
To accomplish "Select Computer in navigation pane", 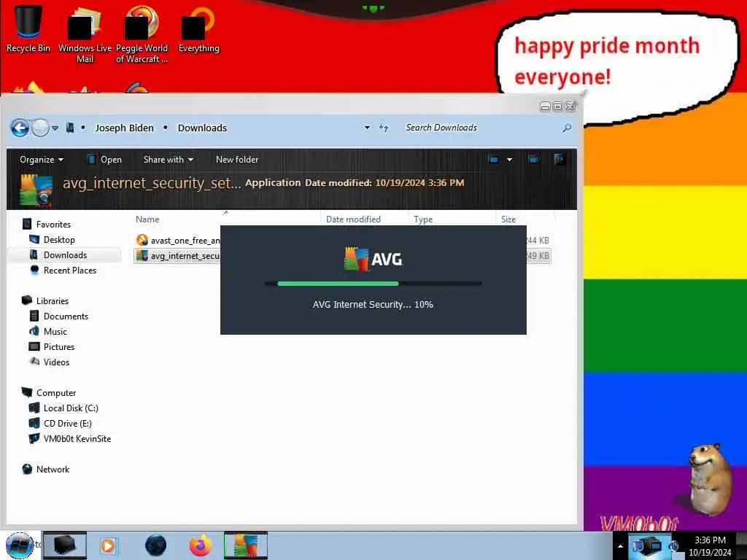I will click(49, 393).
